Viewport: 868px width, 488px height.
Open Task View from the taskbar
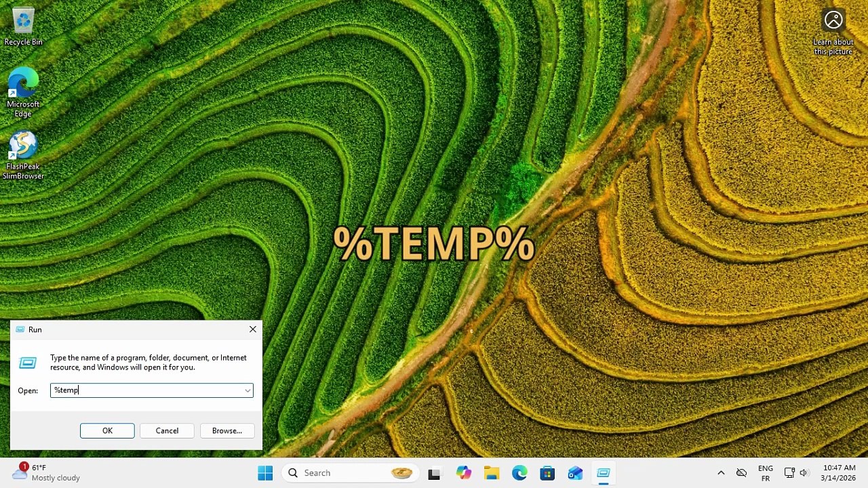(434, 473)
